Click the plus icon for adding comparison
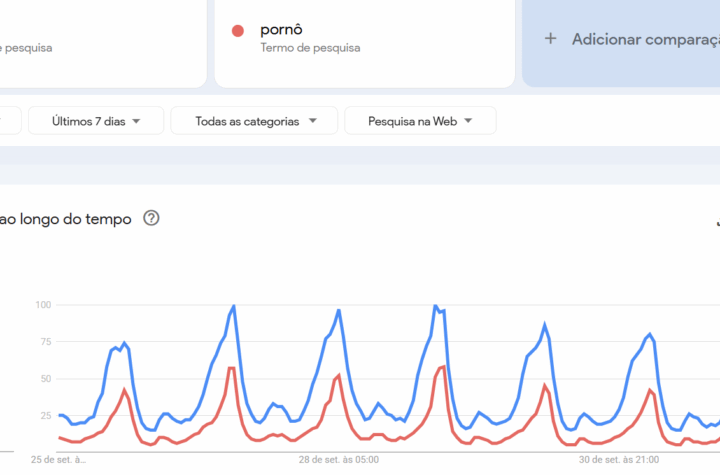The width and height of the screenshot is (720, 475). coord(550,39)
